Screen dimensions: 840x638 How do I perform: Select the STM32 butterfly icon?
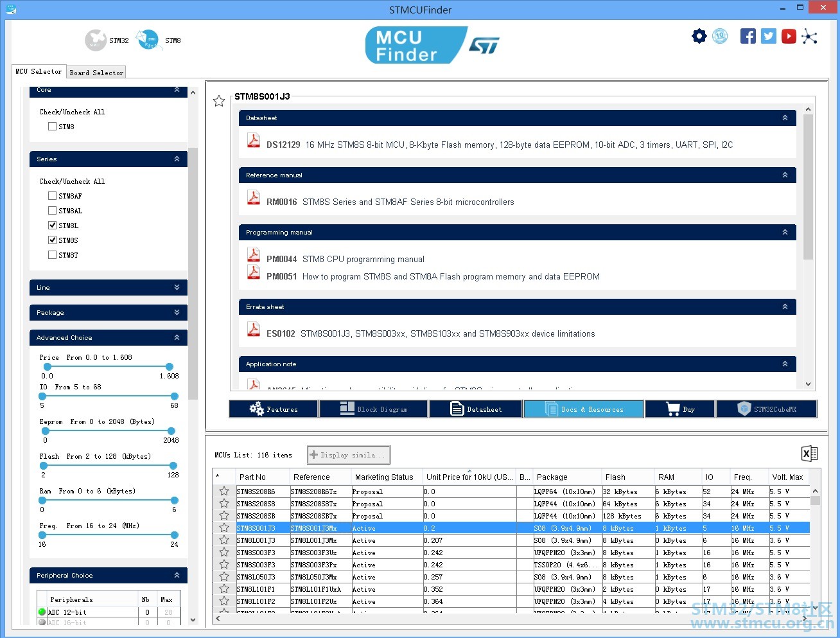pyautogui.click(x=96, y=40)
